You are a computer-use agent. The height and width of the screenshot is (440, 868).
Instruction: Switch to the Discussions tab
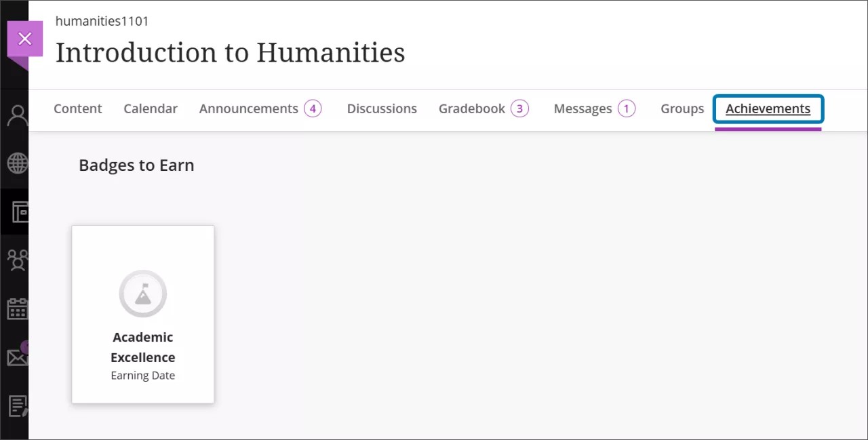382,108
